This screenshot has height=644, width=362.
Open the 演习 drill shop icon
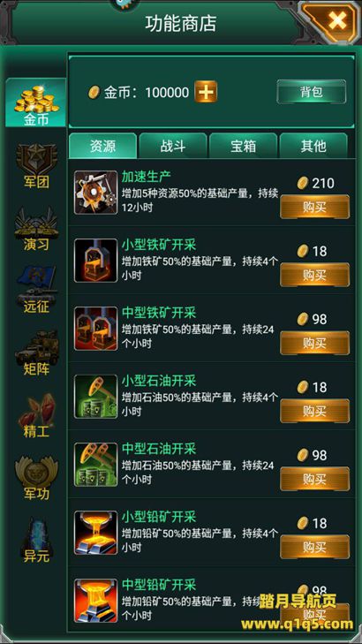(36, 228)
